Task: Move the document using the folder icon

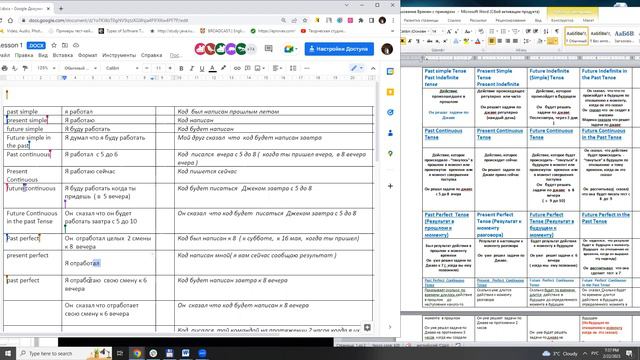Action: click(x=65, y=45)
